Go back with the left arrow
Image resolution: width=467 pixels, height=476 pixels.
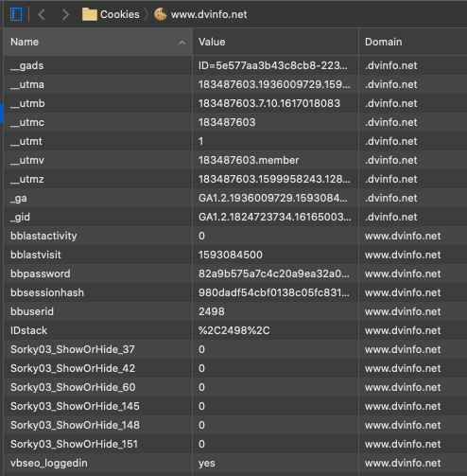click(42, 14)
